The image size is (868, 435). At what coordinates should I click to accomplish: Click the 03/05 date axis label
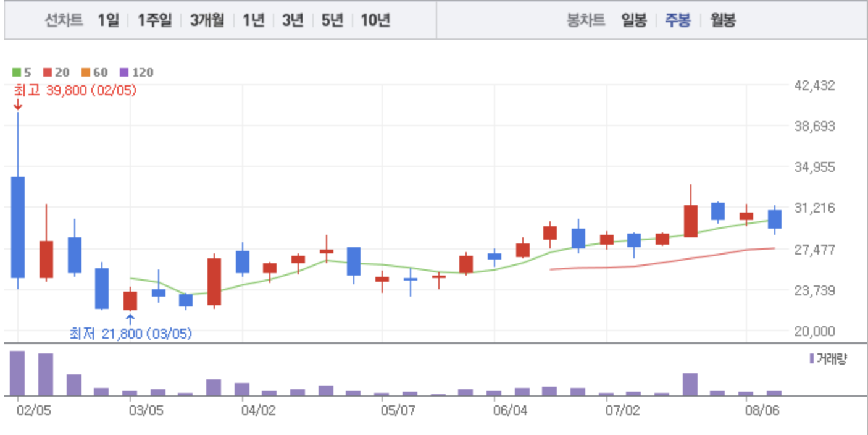click(x=146, y=410)
